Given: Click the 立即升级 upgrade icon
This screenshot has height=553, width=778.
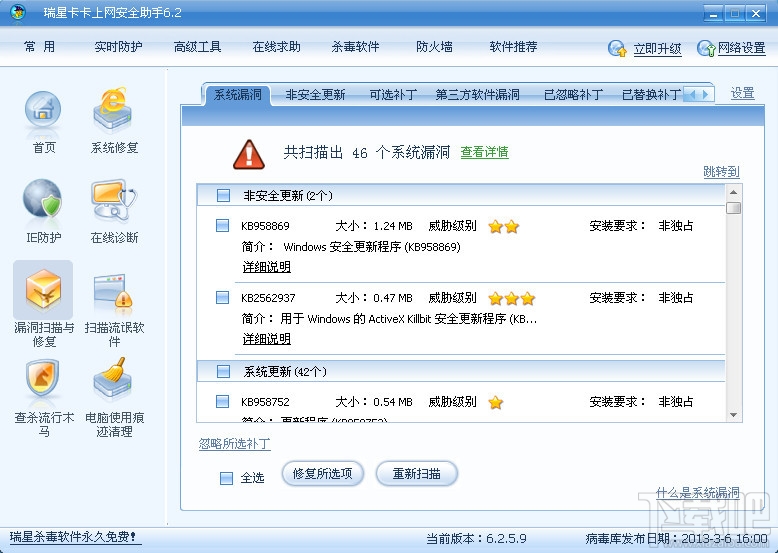Looking at the screenshot, I should pos(617,49).
